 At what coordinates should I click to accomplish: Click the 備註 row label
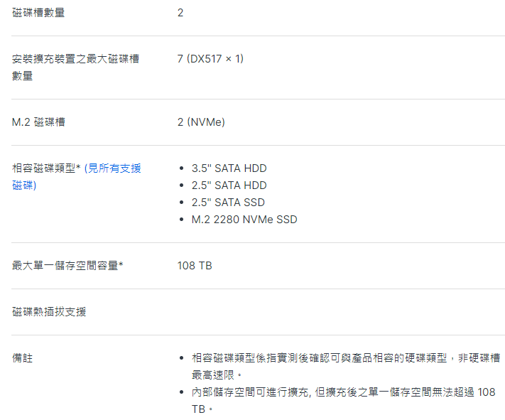23,358
